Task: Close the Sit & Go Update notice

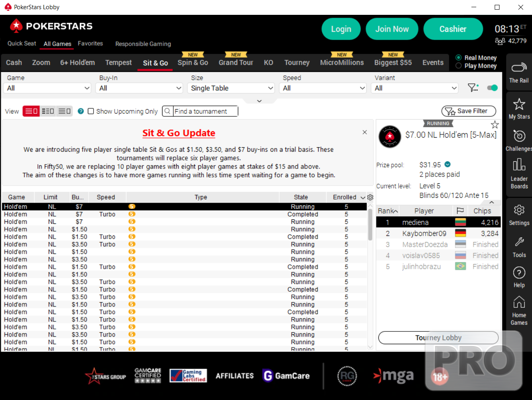Action: click(365, 132)
